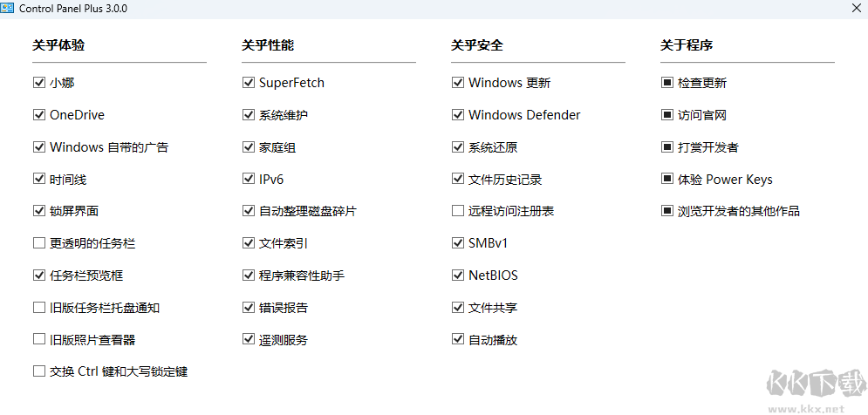Image resolution: width=868 pixels, height=415 pixels.
Task: Click the 检查更新 text
Action: pyautogui.click(x=701, y=83)
